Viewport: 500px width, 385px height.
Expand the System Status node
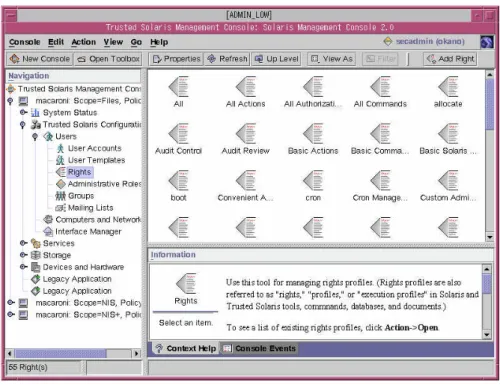point(23,112)
